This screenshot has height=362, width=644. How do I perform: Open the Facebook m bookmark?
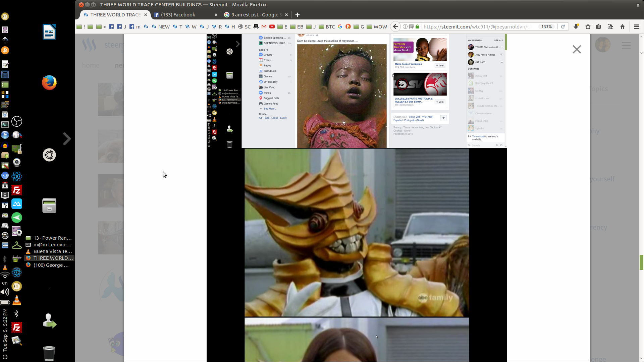coord(135,26)
